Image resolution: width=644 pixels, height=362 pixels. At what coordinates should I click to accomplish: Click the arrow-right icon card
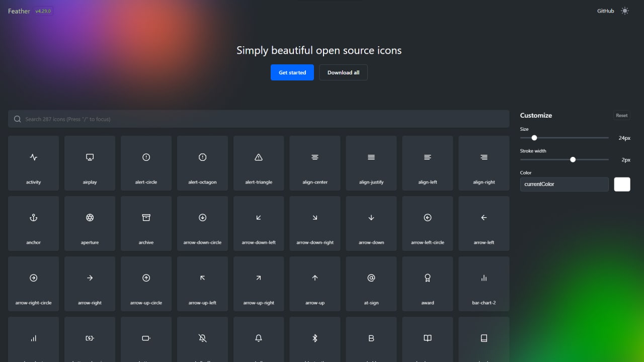coord(90,284)
